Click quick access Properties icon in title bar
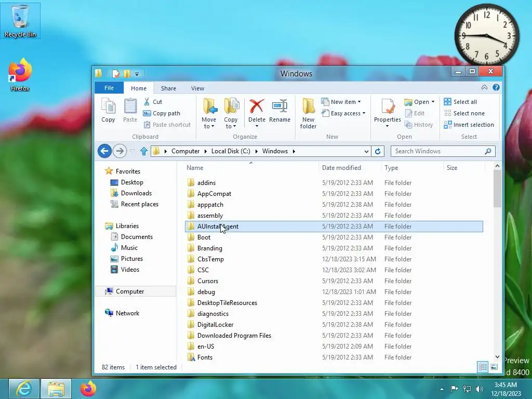 coord(116,73)
